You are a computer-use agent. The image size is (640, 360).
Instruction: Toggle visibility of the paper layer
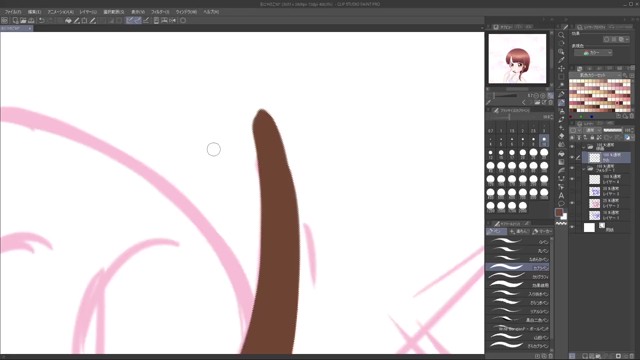pyautogui.click(x=572, y=227)
